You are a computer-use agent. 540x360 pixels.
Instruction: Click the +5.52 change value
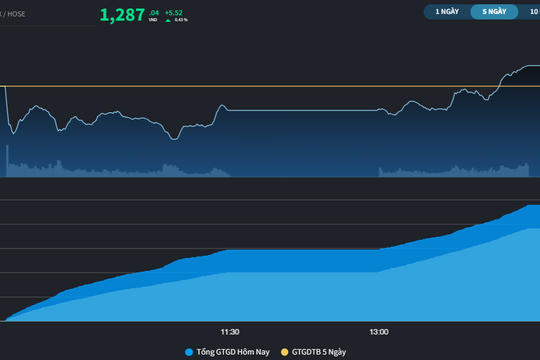point(174,13)
